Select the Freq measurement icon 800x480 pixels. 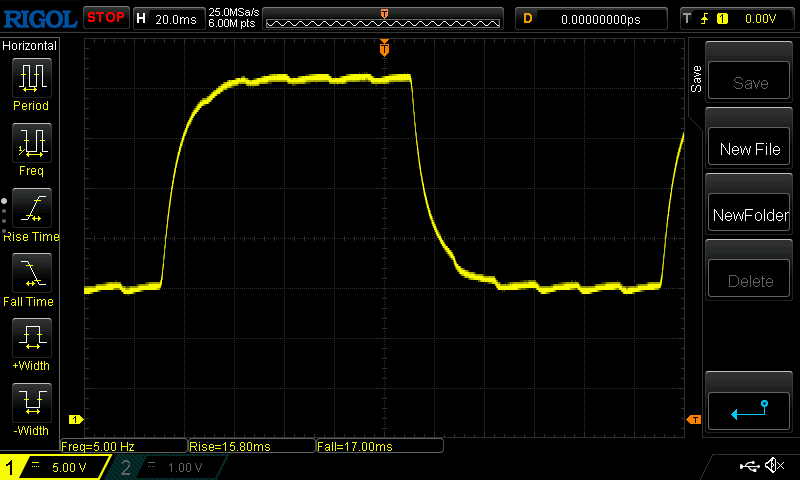click(x=31, y=143)
